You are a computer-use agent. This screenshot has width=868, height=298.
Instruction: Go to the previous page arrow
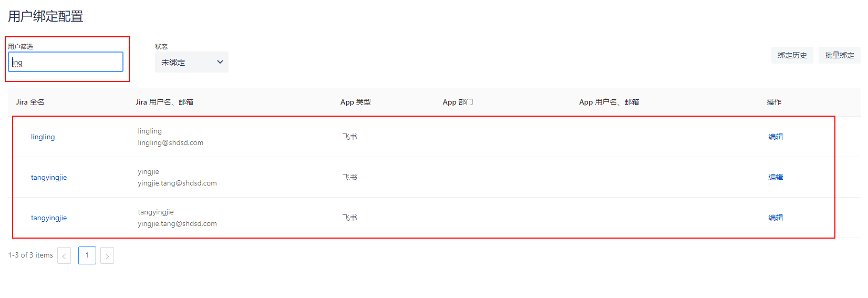pos(64,255)
